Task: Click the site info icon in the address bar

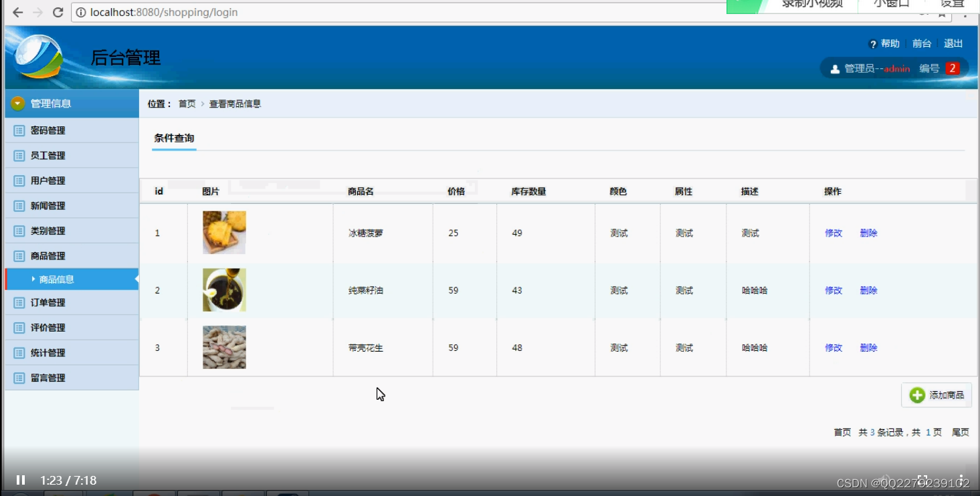Action: (80, 11)
